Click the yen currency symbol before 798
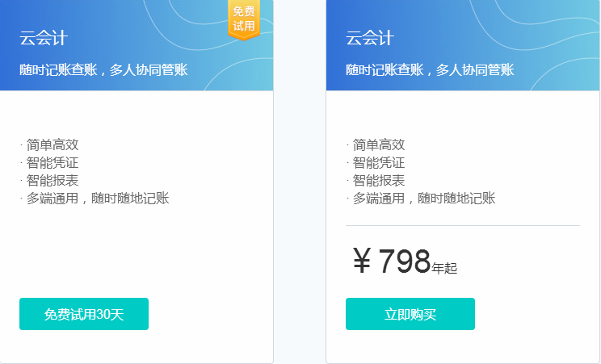This screenshot has width=601, height=364. [x=362, y=261]
